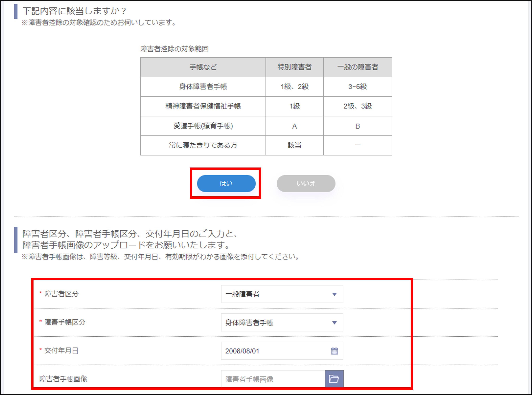Click the 愛護手帳(療育手帳) table cell
This screenshot has height=395, width=532.
[203, 126]
